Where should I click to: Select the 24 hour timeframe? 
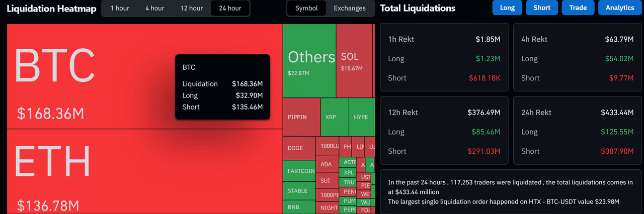(x=230, y=8)
